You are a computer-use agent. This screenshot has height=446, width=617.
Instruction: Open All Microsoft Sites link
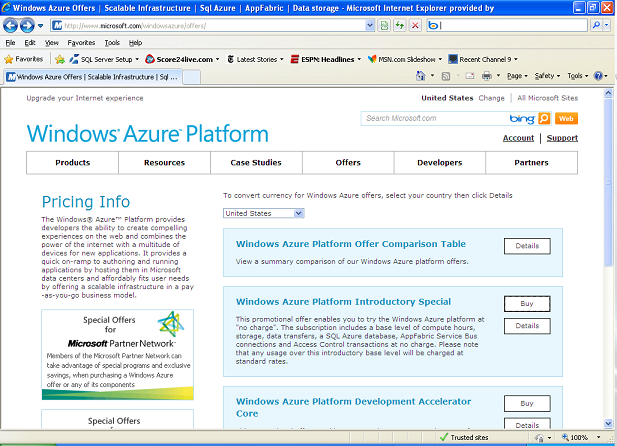(x=547, y=98)
